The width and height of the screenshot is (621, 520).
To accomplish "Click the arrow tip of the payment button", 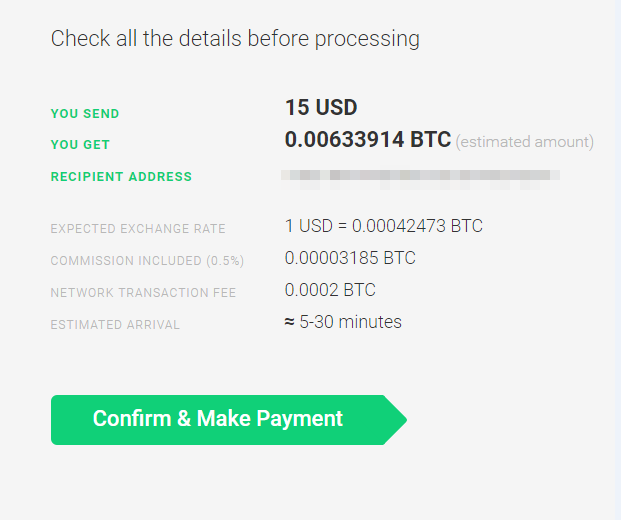I will point(396,420).
